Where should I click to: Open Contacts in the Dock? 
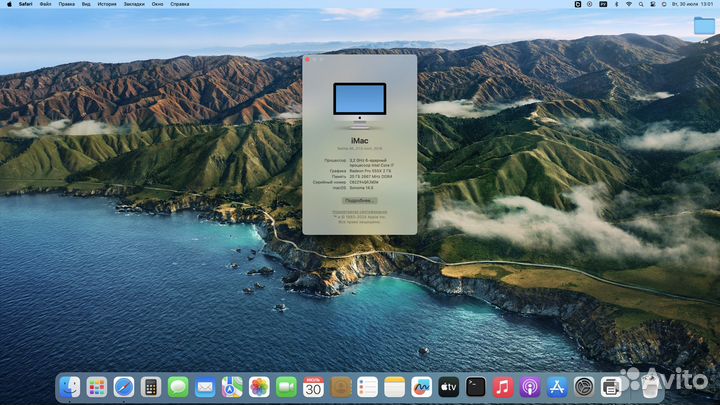click(x=341, y=387)
